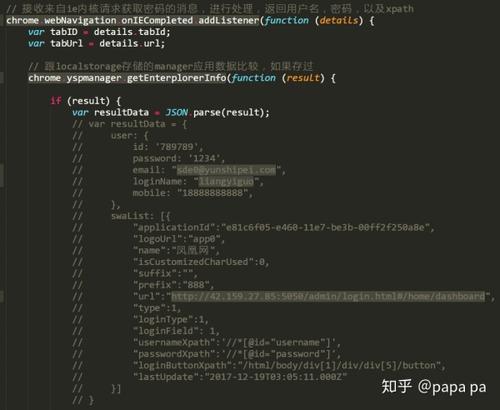The width and height of the screenshot is (500, 410).
Task: Click the orange details parameter
Action: click(x=339, y=20)
